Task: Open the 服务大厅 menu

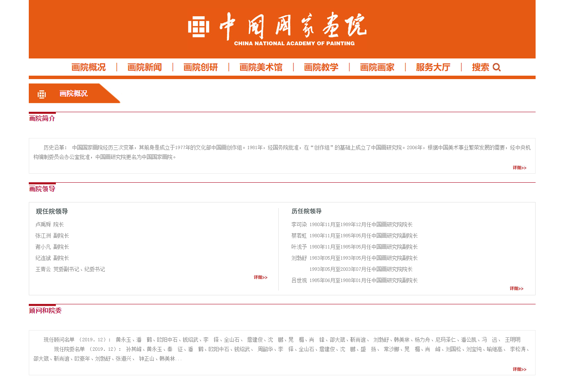Action: (433, 67)
